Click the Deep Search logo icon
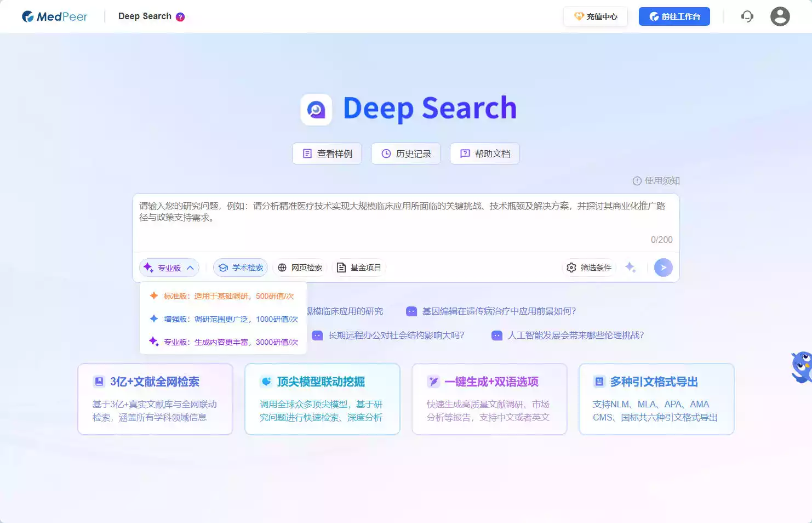The image size is (812, 523). point(316,110)
